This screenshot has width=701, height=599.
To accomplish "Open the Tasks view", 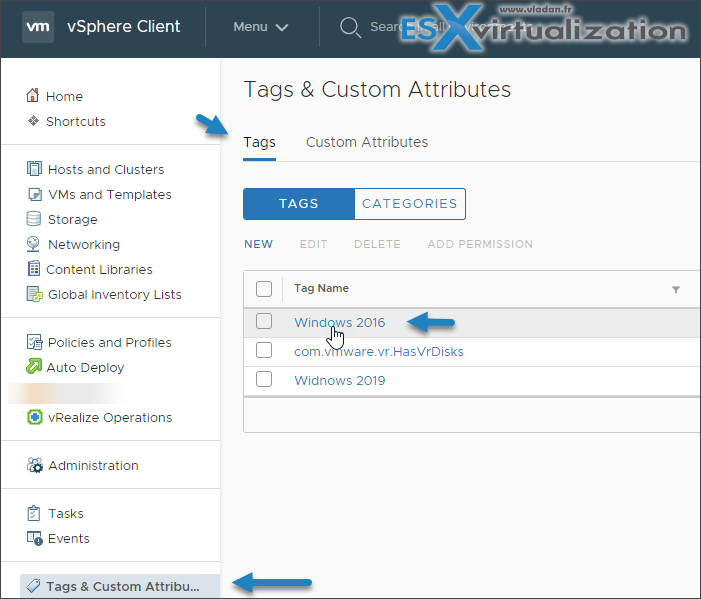I will [x=66, y=514].
